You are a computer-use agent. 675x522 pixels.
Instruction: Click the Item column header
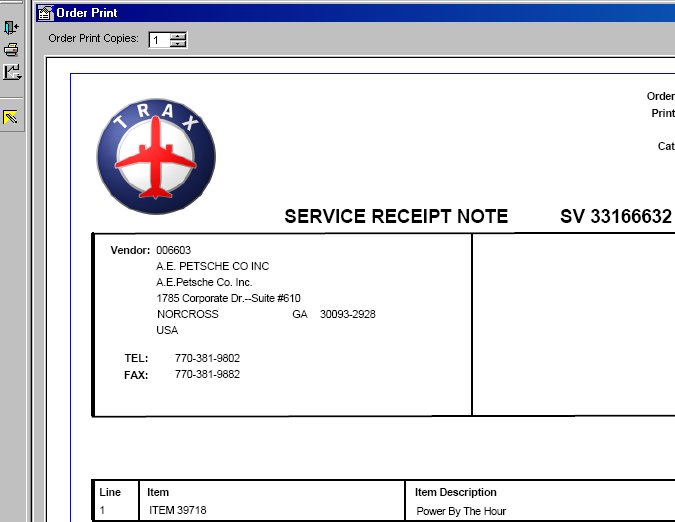(158, 492)
